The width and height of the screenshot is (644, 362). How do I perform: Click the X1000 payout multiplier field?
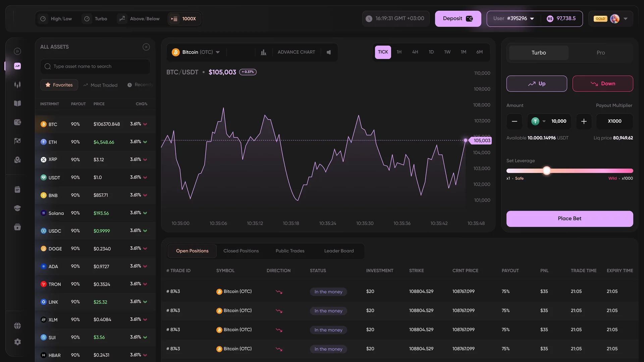pos(614,121)
